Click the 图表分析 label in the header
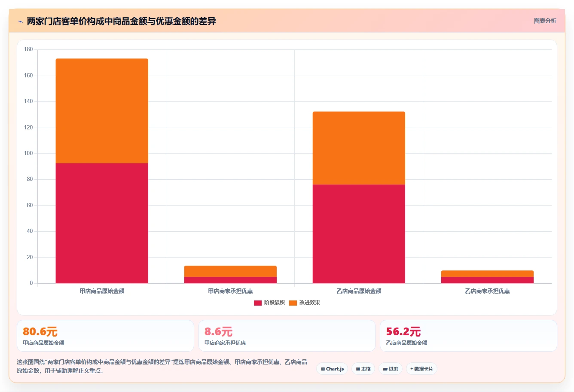The height and width of the screenshot is (392, 574). 545,21
